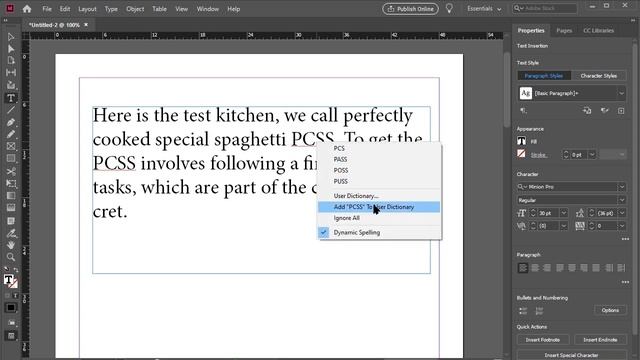Screen dimensions: 640x360
Task: Expand the Basic Paragraph style dropdown
Action: [x=621, y=93]
